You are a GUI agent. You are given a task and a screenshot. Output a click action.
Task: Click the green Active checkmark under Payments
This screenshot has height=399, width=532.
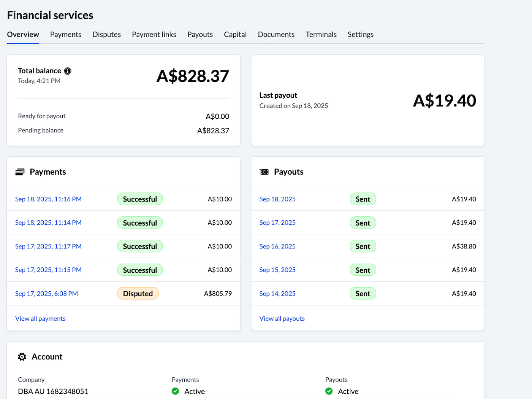pos(175,391)
